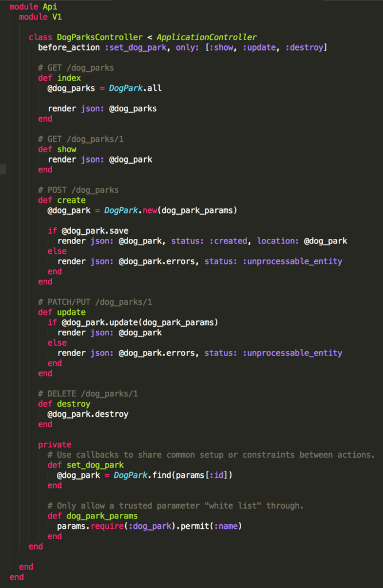Click the "location: @dog_park" argument
The height and width of the screenshot is (588, 383).
[x=302, y=241]
